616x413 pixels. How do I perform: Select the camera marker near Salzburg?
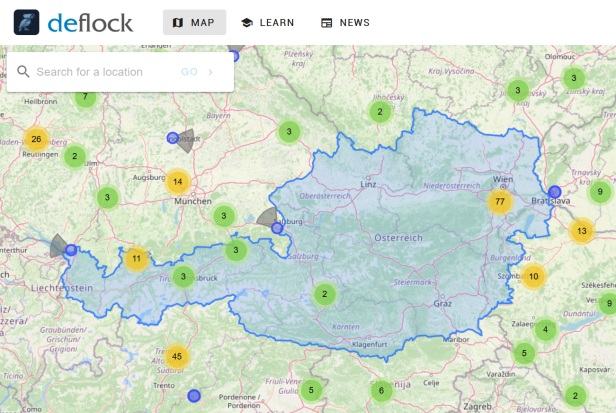277,228
